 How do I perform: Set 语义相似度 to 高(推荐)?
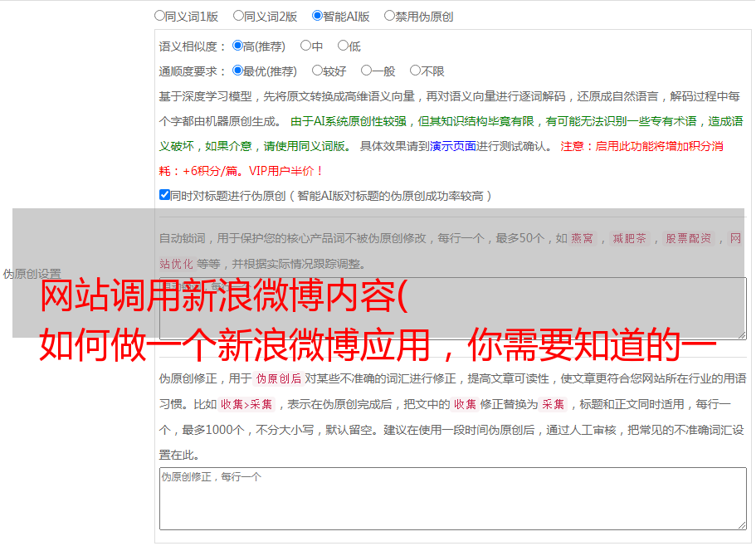[x=237, y=46]
